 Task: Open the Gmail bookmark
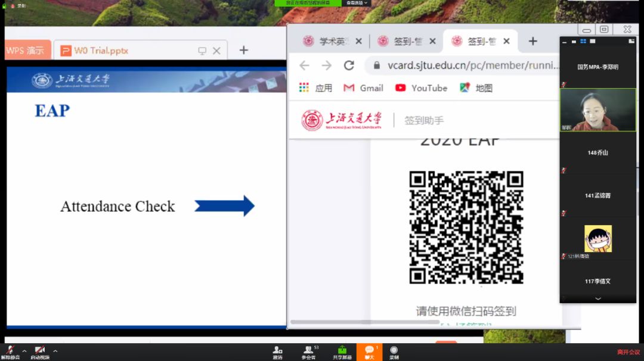[363, 88]
